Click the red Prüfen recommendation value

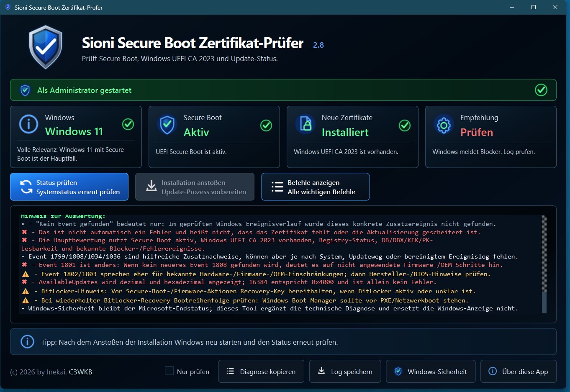(477, 132)
